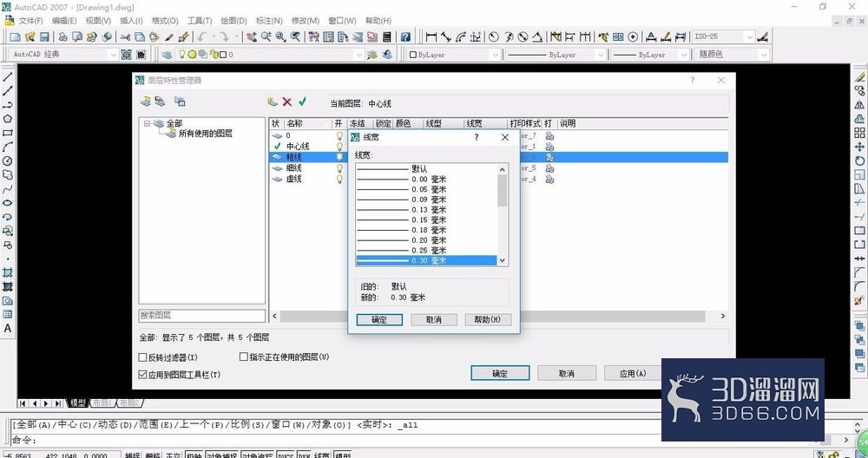Click the New Layer icon in dialog

pos(272,101)
